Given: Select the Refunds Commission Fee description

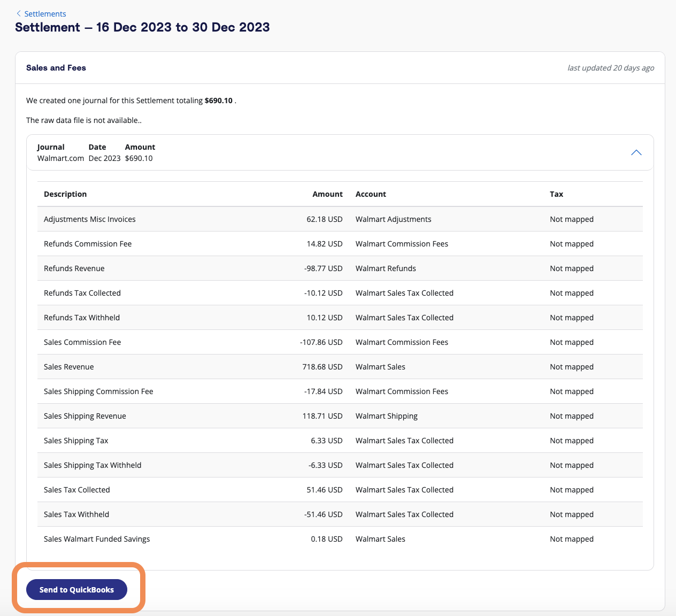Looking at the screenshot, I should click(88, 244).
